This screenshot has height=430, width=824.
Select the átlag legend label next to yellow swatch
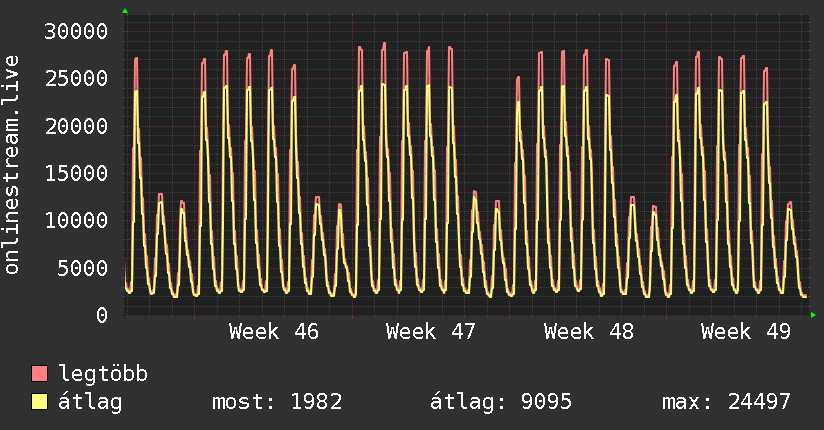tap(90, 402)
